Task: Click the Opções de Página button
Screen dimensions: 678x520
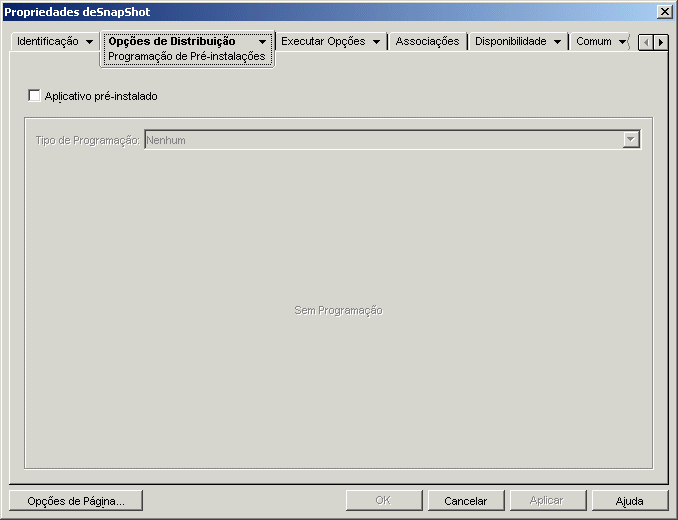Action: pos(76,501)
